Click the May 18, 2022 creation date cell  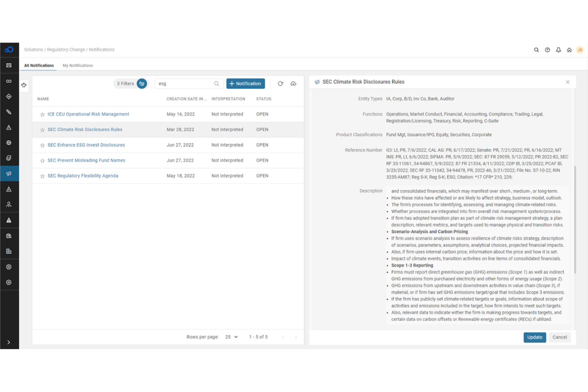(181, 176)
